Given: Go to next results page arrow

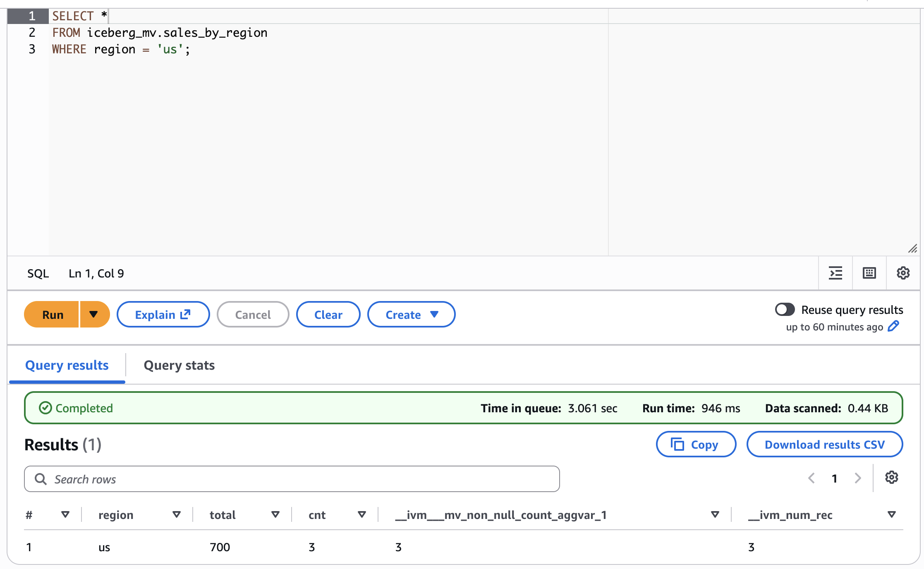Looking at the screenshot, I should pos(858,478).
